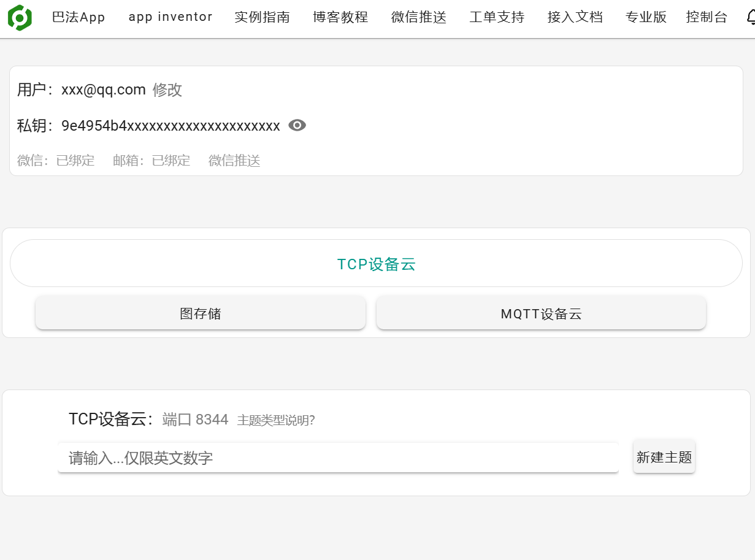Select 专业版 in the top menu

tap(646, 17)
